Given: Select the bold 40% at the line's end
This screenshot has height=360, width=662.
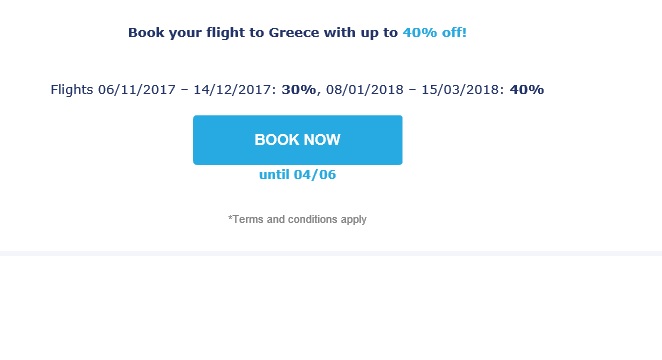Looking at the screenshot, I should (527, 89).
